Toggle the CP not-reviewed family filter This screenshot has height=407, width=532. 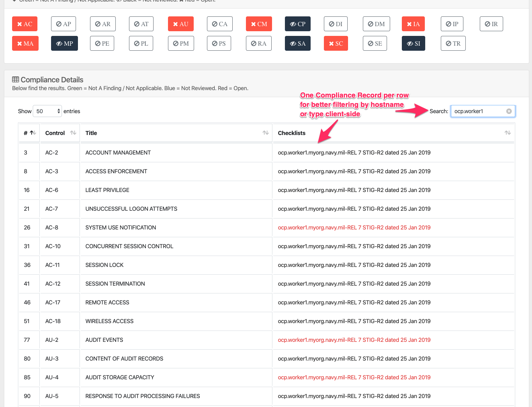click(297, 24)
